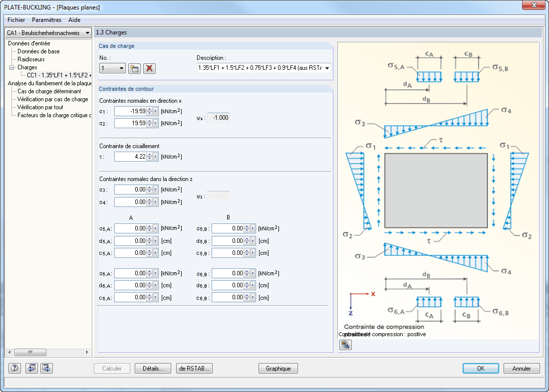Viewport: 549px width, 392px height.
Task: Click the Détails... button
Action: coord(153,368)
